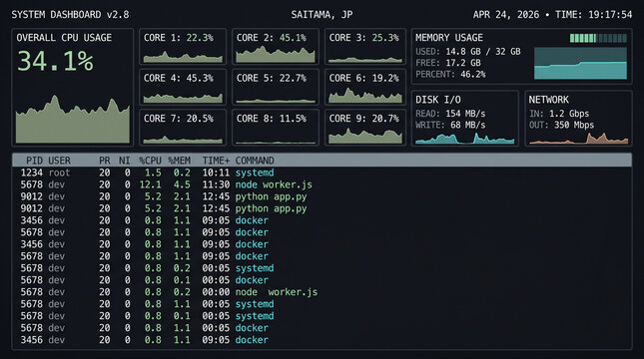Select the node worker.js row at 11:30
This screenshot has width=644, height=359.
[322, 184]
